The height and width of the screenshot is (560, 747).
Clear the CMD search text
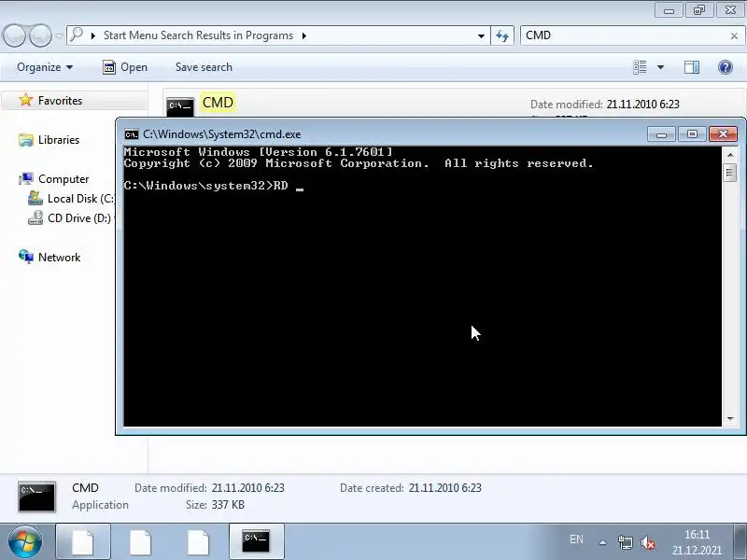click(x=734, y=35)
